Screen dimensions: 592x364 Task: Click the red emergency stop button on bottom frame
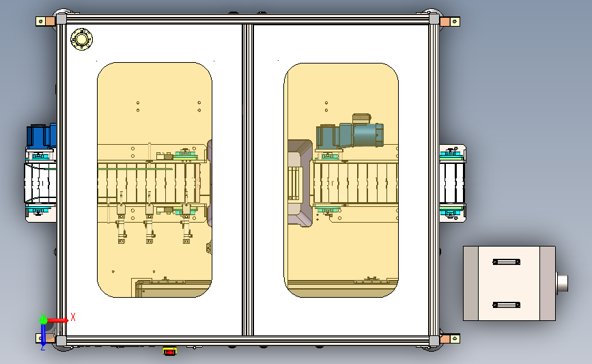tap(169, 352)
